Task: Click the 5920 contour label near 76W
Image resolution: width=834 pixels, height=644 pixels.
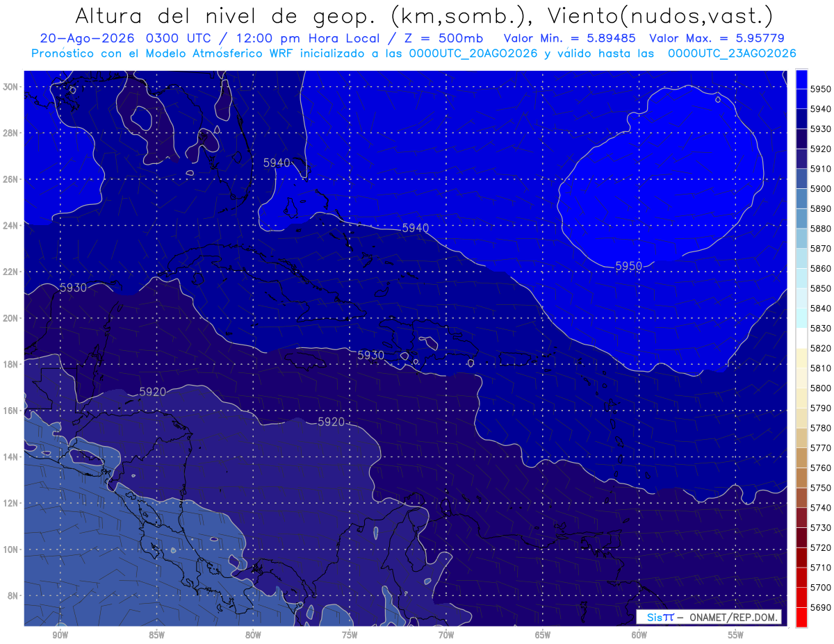Action: coord(331,422)
